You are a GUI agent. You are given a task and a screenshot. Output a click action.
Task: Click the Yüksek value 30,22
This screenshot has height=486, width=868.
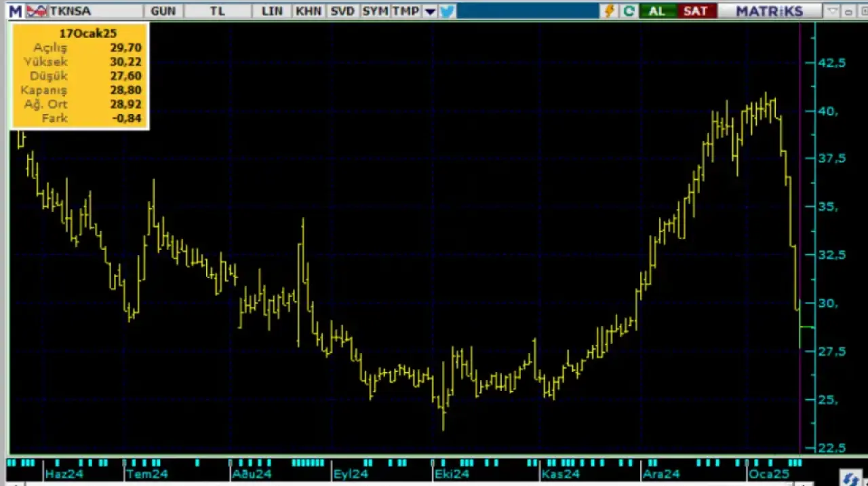tap(125, 62)
